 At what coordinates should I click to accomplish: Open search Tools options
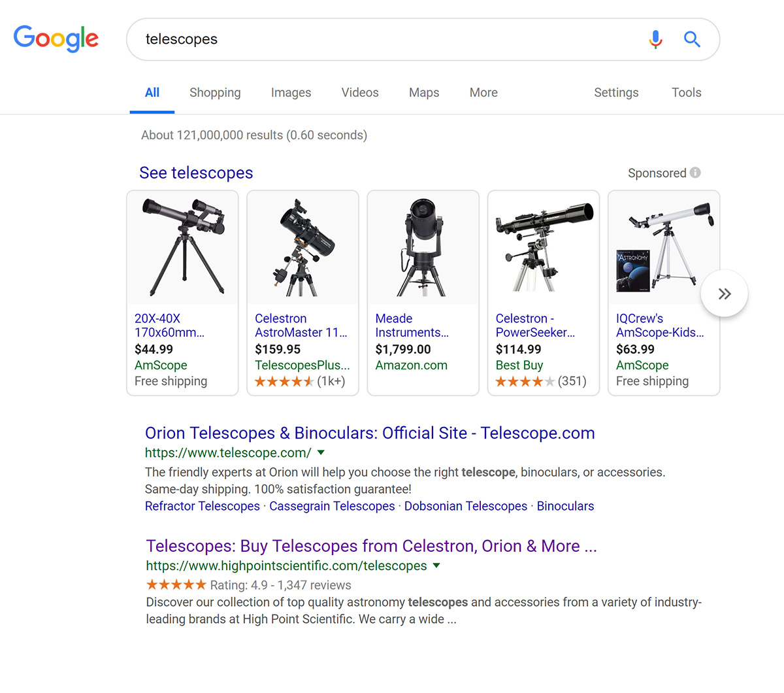coord(686,93)
